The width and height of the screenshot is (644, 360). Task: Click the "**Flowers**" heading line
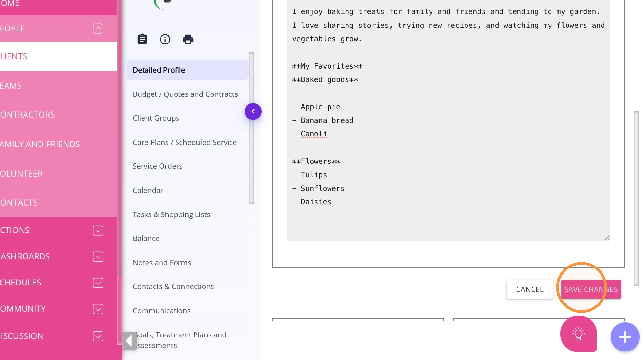(x=316, y=162)
